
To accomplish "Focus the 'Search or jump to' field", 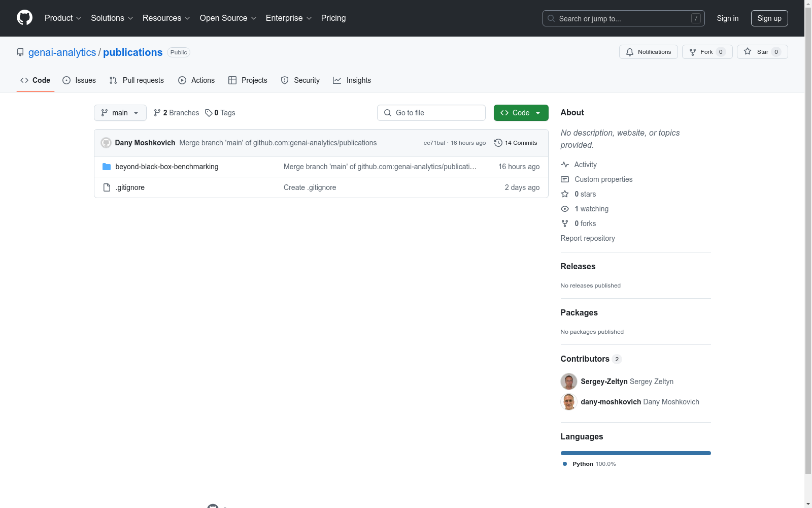I will point(624,18).
